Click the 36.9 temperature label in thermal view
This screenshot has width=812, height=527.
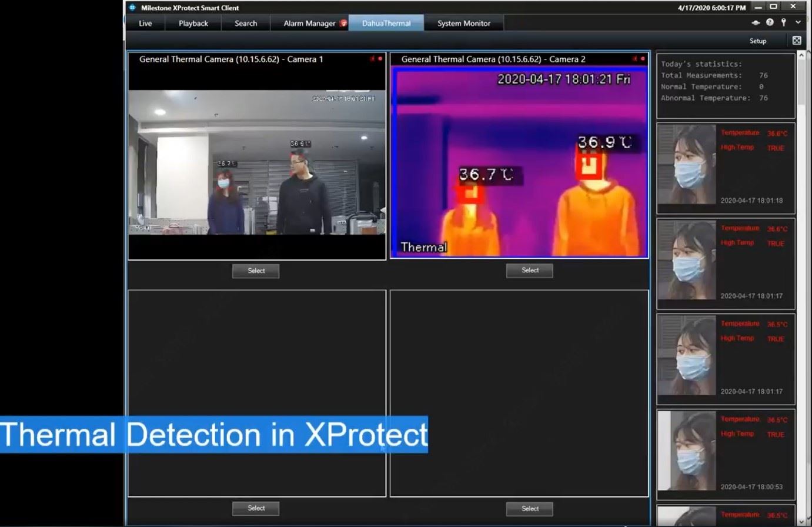(x=604, y=142)
